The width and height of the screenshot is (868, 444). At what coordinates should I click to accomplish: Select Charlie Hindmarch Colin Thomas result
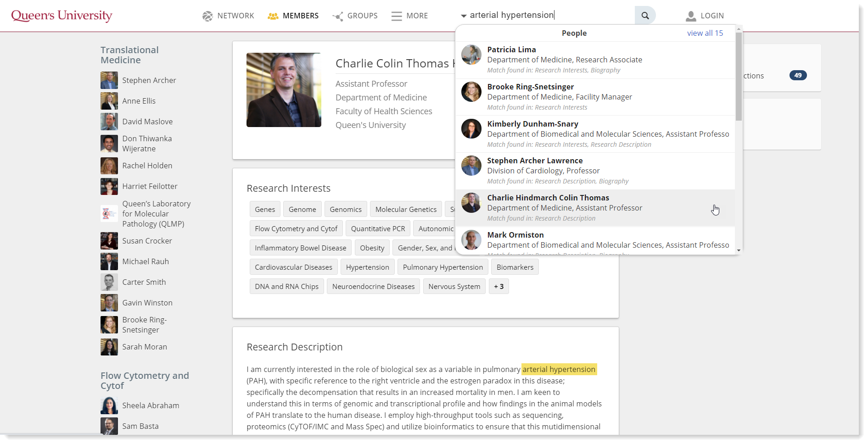[x=548, y=198]
